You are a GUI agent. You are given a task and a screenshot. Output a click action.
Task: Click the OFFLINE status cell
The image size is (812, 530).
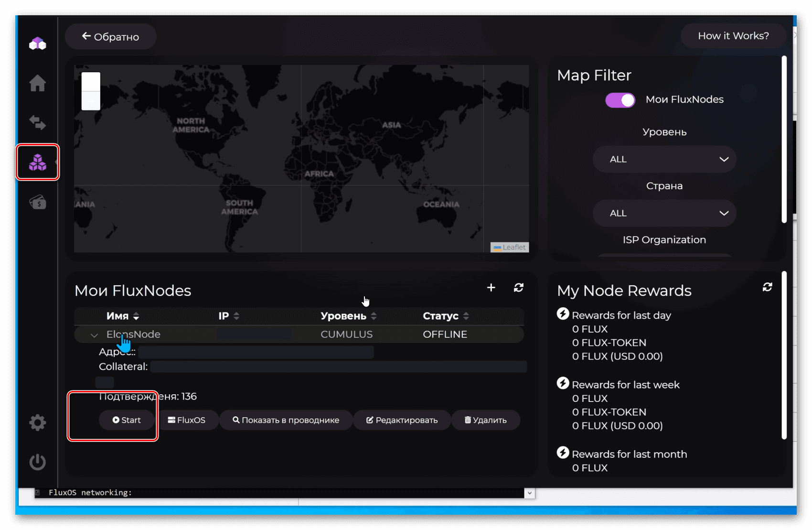(445, 334)
